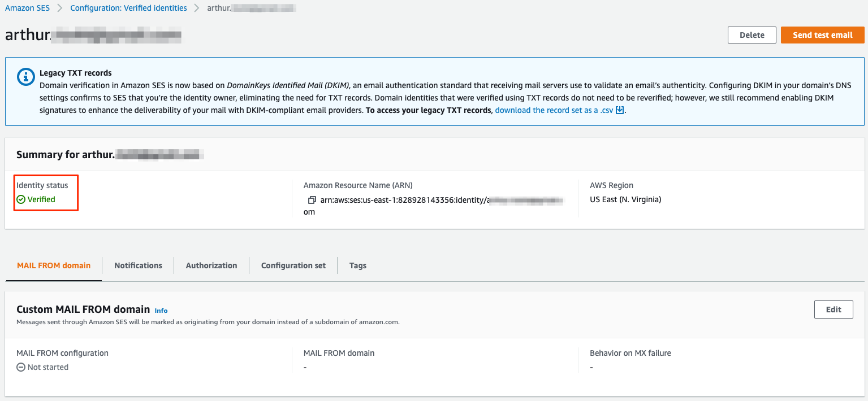Copy the ARN with the copy icon

point(312,200)
